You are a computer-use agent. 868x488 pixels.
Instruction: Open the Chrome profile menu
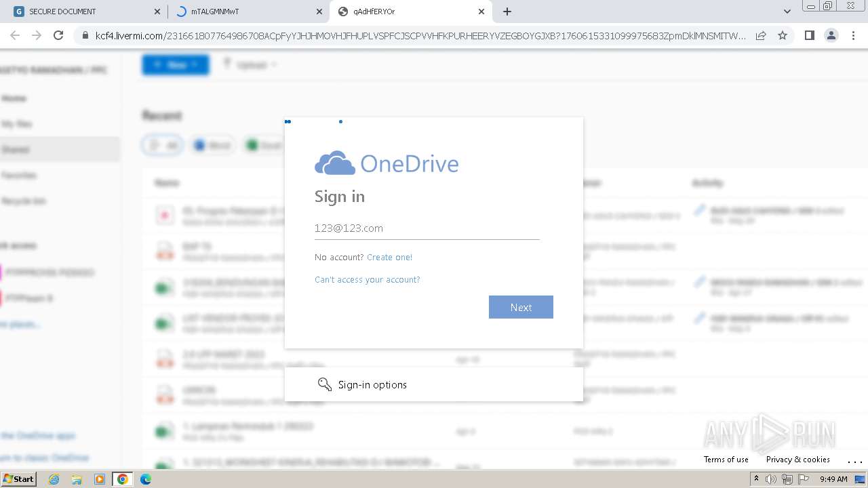(x=831, y=35)
